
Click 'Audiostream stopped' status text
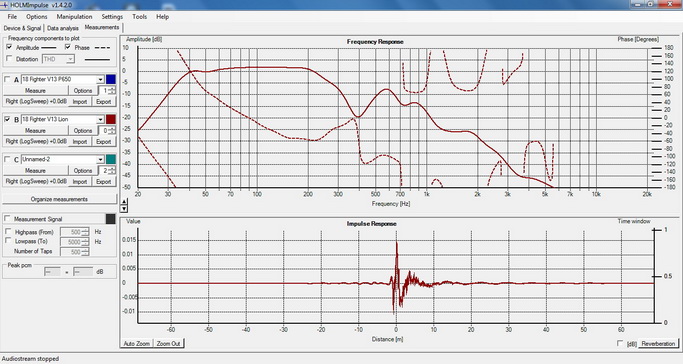coord(30,359)
